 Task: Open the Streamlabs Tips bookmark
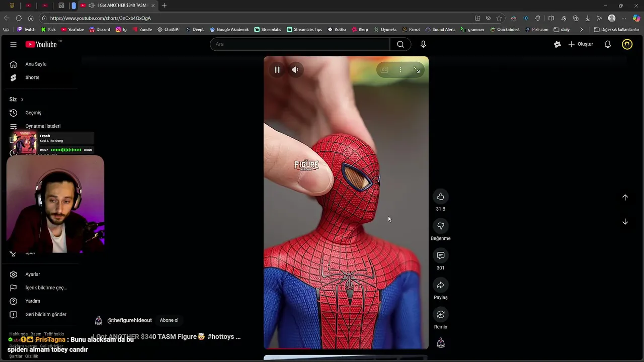click(x=304, y=30)
